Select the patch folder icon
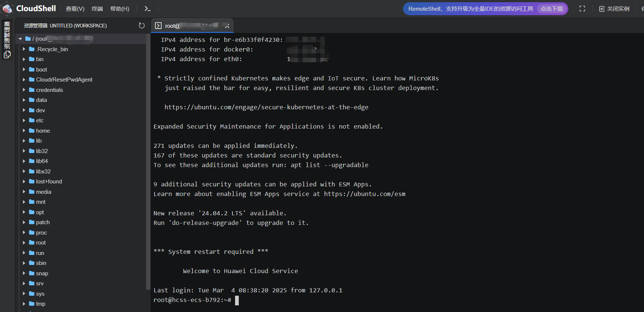 tap(32, 222)
